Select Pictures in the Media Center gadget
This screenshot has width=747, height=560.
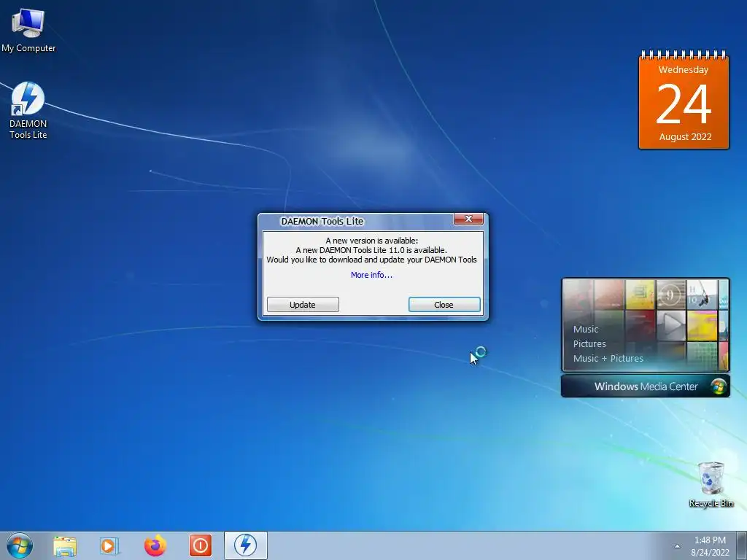[589, 344]
